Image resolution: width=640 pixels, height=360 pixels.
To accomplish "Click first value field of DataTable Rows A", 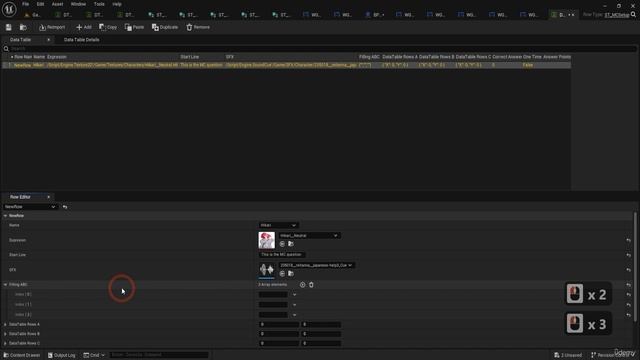I will pos(279,324).
